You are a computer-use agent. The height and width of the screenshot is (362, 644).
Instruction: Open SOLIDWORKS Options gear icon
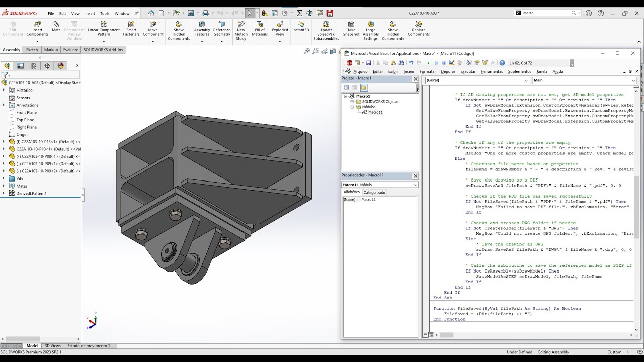coord(285,13)
